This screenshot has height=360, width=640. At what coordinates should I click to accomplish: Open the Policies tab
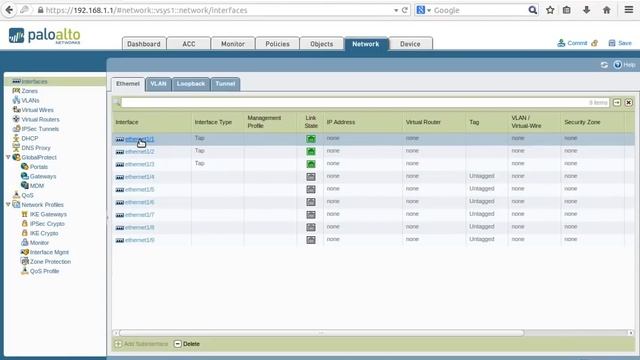coord(277,44)
